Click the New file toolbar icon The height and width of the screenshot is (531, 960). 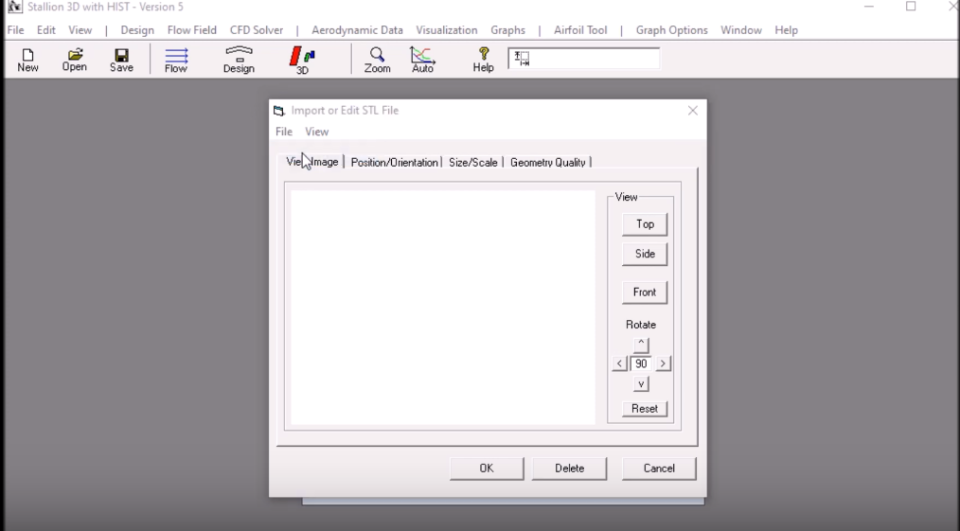(28, 60)
